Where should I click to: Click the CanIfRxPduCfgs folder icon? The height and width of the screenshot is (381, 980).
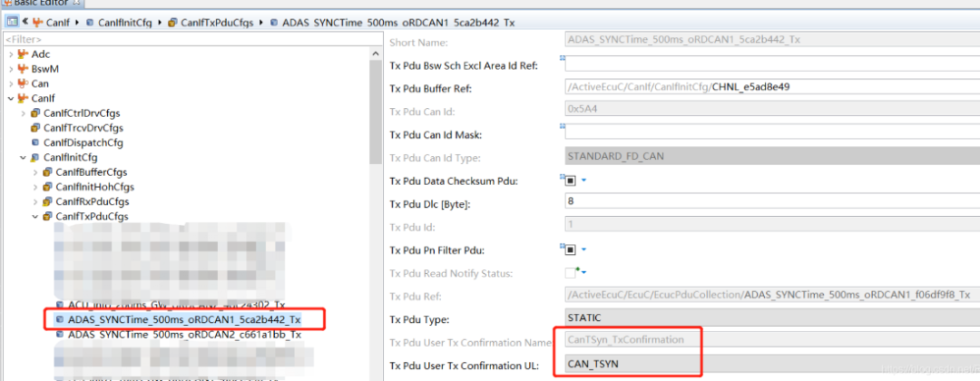click(x=47, y=201)
